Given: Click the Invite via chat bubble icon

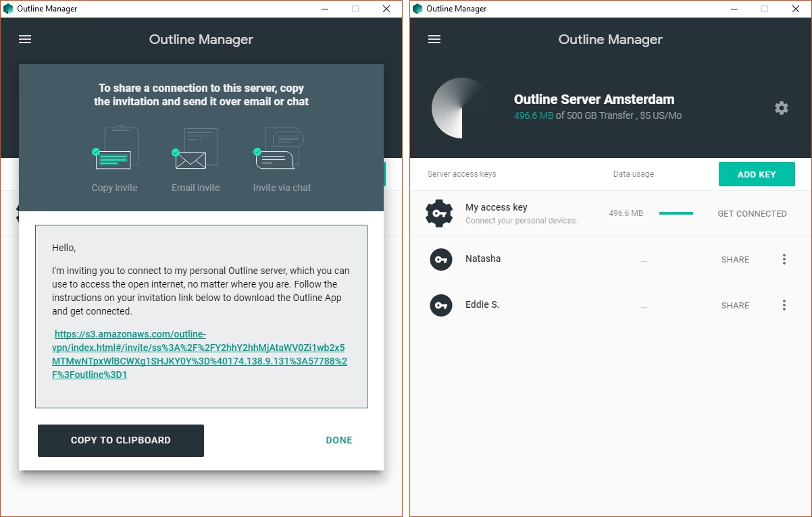Looking at the screenshot, I should 278,148.
